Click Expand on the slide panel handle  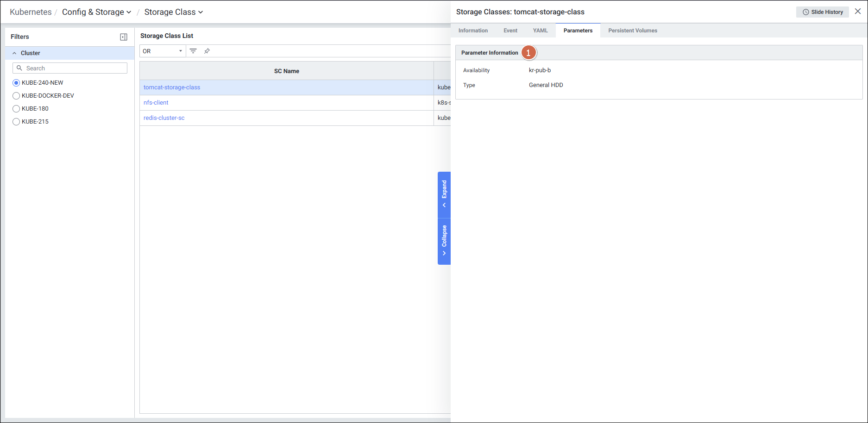(x=444, y=194)
